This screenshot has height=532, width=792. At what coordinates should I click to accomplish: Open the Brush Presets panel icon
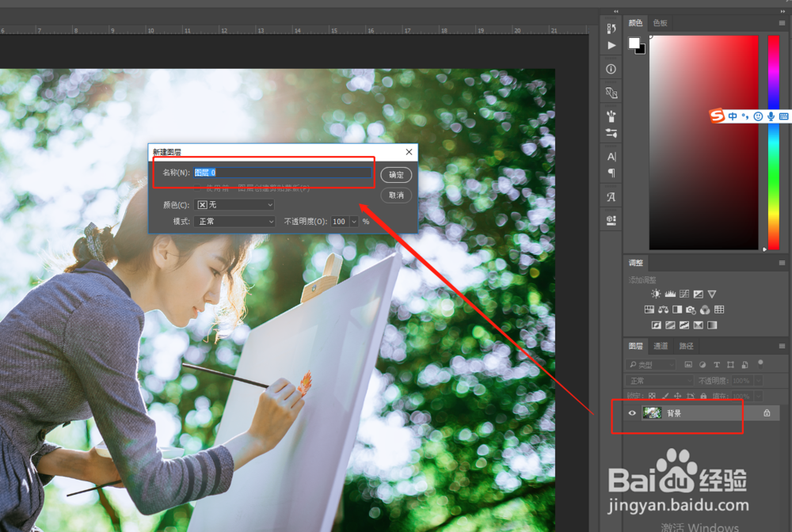(x=611, y=116)
